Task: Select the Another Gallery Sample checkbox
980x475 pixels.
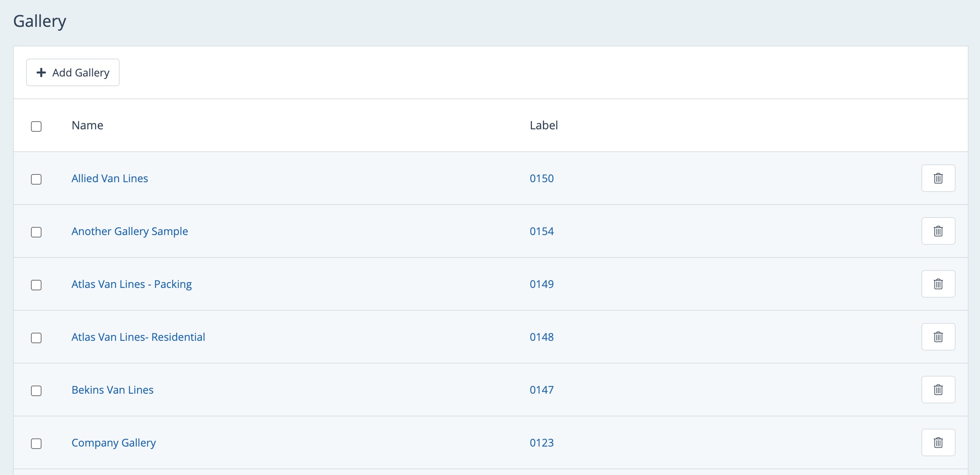Action: pos(36,232)
